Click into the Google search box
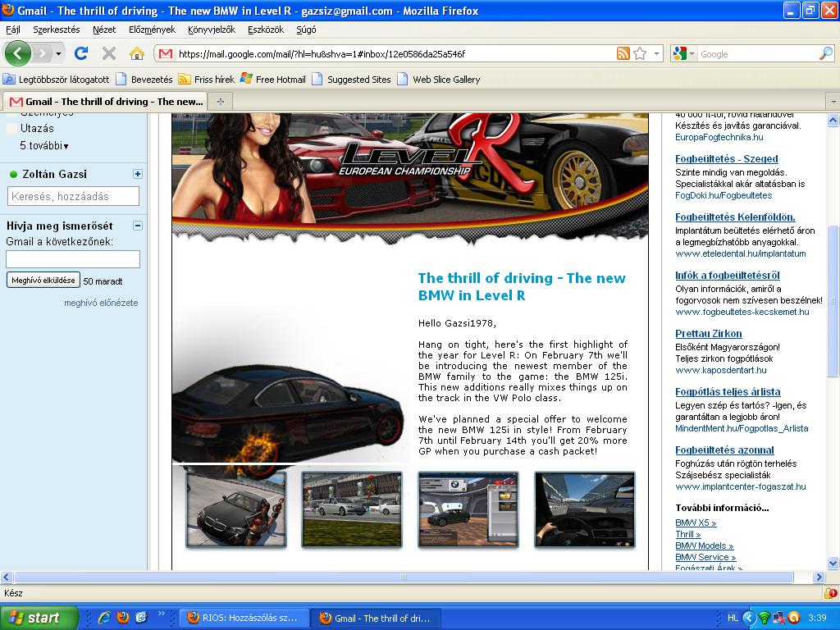The image size is (840, 630). click(758, 53)
